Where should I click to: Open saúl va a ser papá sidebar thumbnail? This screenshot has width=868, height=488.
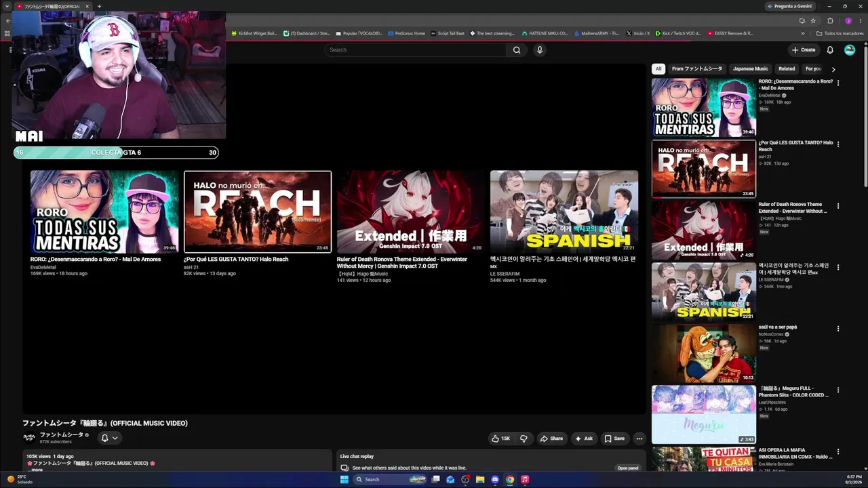704,353
